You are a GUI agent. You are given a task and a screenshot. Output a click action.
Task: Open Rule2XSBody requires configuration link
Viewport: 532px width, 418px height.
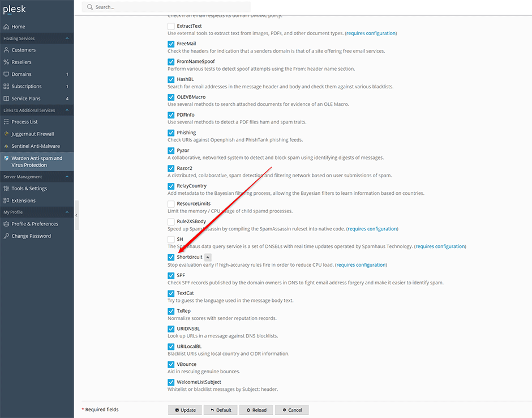pyautogui.click(x=372, y=229)
